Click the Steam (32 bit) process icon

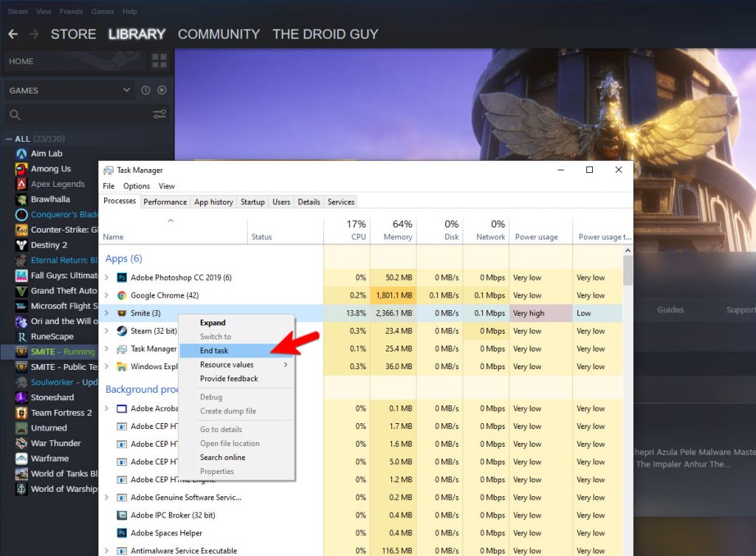click(x=122, y=332)
